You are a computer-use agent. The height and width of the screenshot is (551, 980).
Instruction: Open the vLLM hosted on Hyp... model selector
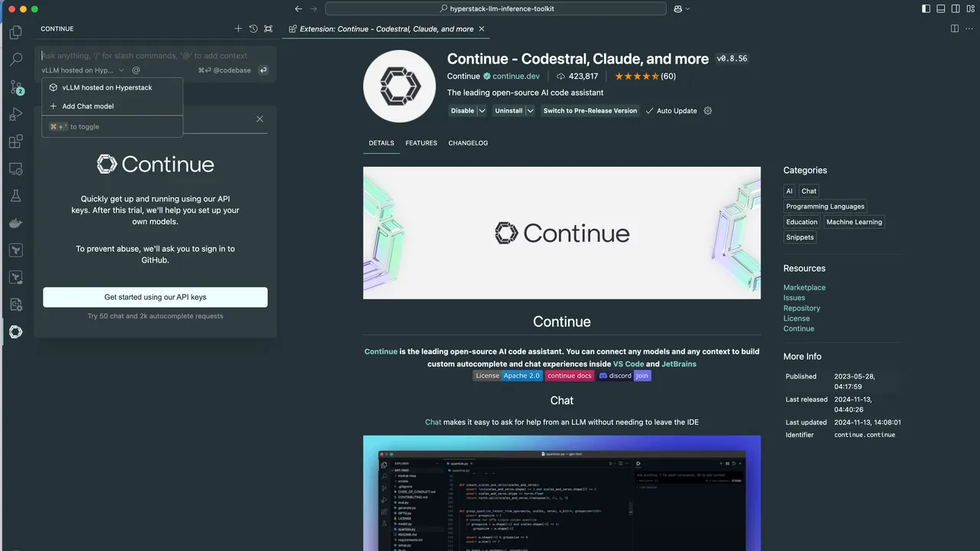click(83, 70)
